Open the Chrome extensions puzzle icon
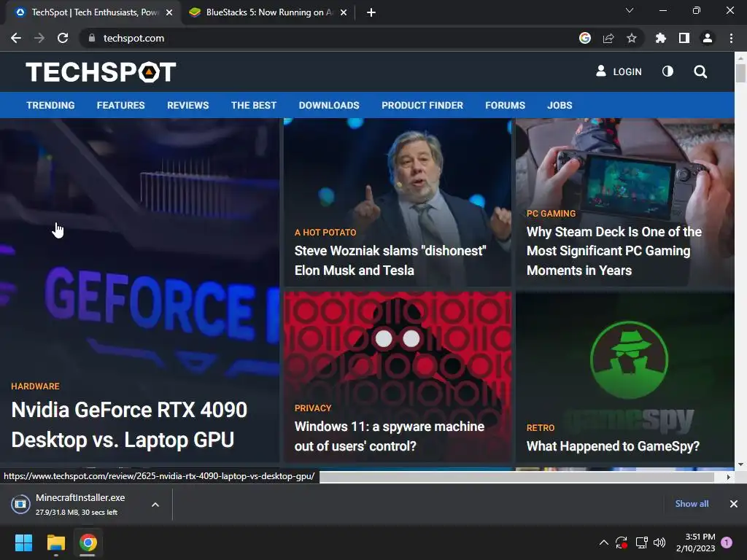Screen dimensions: 747x560 click(x=661, y=38)
